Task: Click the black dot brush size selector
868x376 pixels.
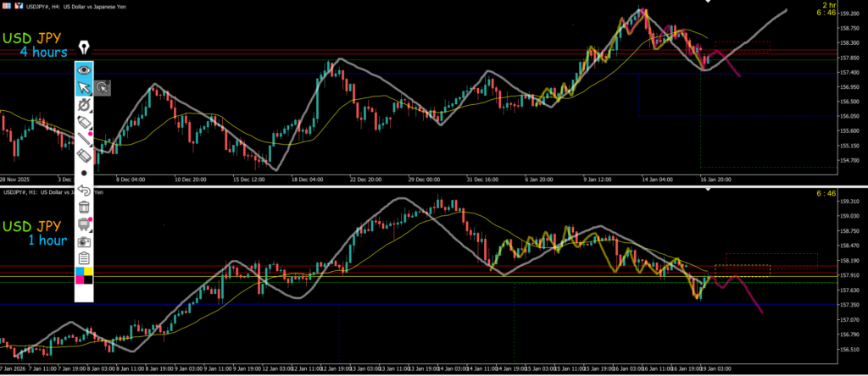Action: coord(84,173)
